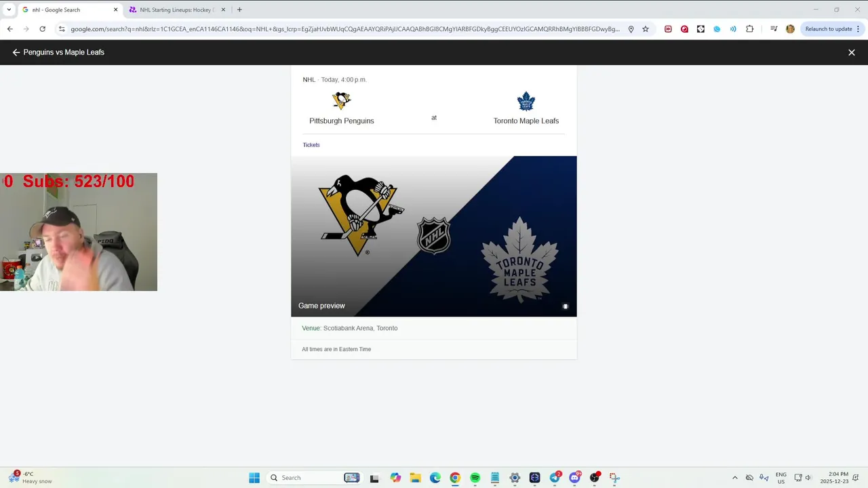Image resolution: width=868 pixels, height=488 pixels.
Task: Open Toronto Maple Leafs team name
Action: coord(526,121)
